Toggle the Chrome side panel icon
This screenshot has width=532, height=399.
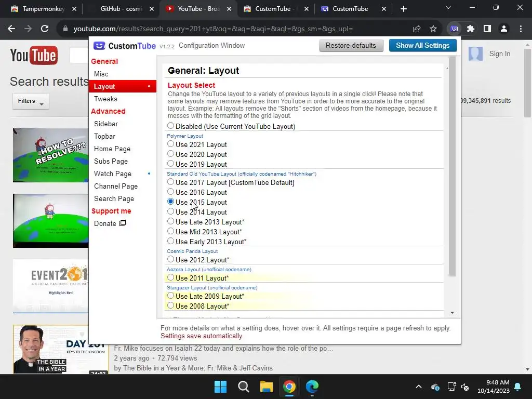[x=487, y=29]
